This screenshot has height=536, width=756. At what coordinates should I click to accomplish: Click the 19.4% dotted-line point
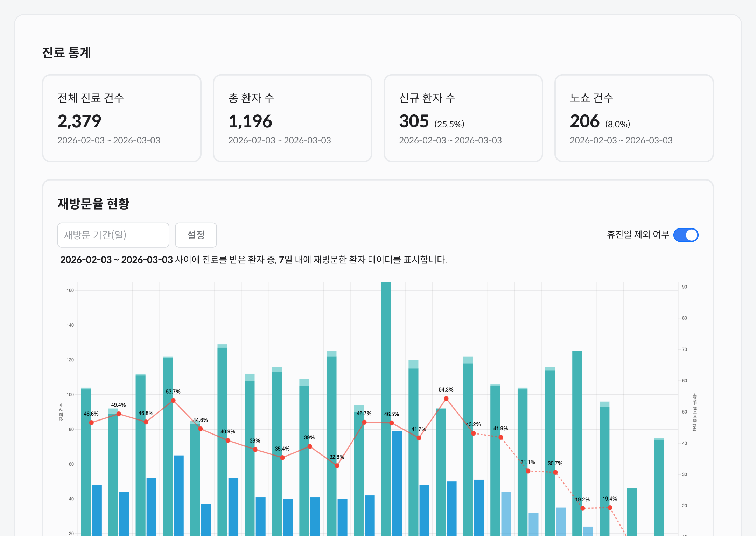(x=610, y=507)
